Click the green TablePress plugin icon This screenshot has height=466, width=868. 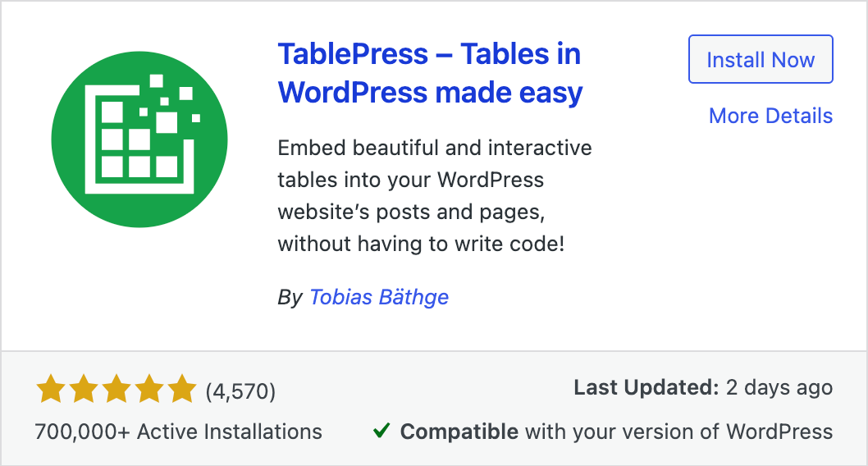pyautogui.click(x=139, y=139)
